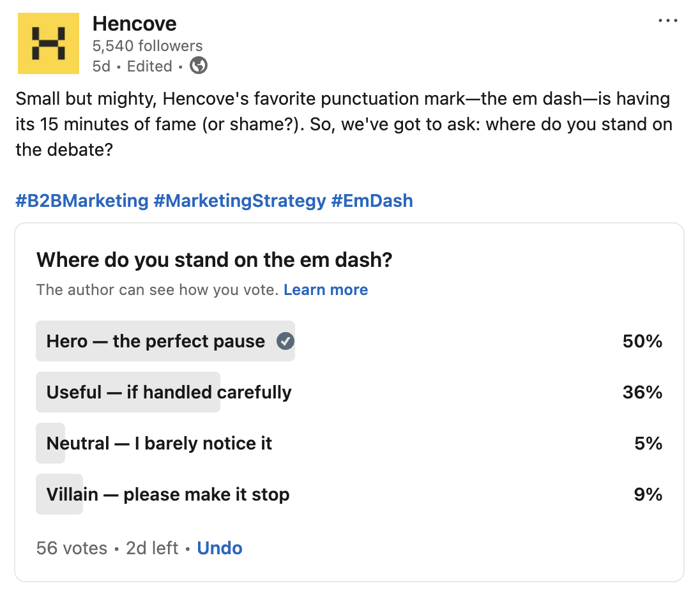Open the post options three-dot menu
The width and height of the screenshot is (700, 590).
click(x=667, y=20)
